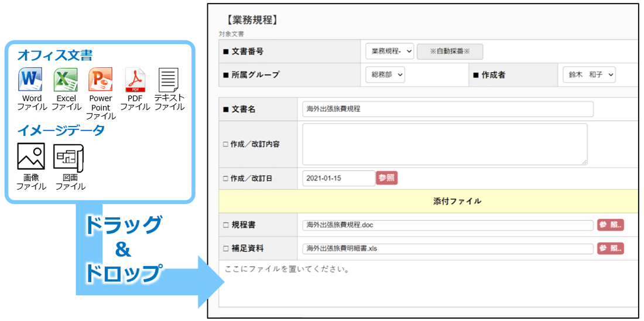Click the 対象文書 caption

[x=232, y=35]
